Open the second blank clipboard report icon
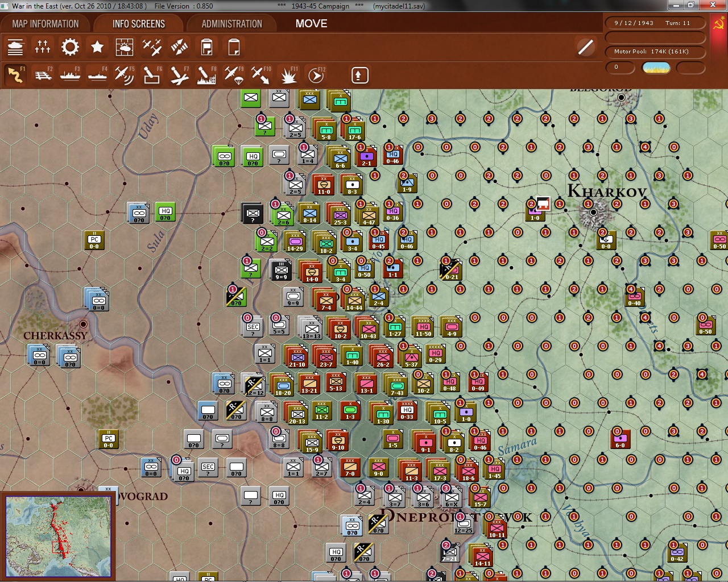 234,47
